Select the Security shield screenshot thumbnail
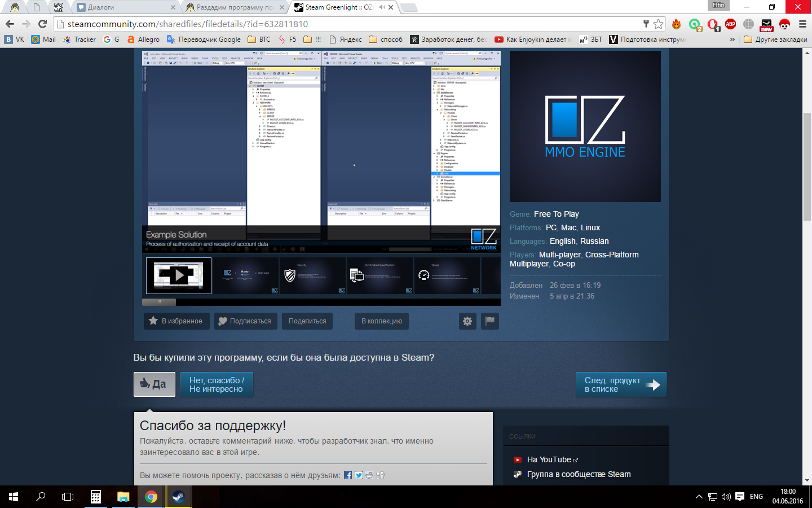Screen dimensions: 812x508 pos(312,275)
